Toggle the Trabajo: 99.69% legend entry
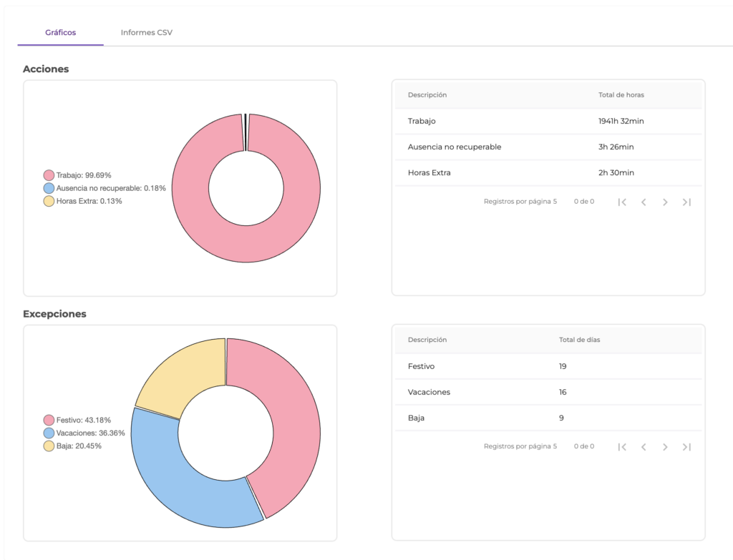 (x=77, y=175)
